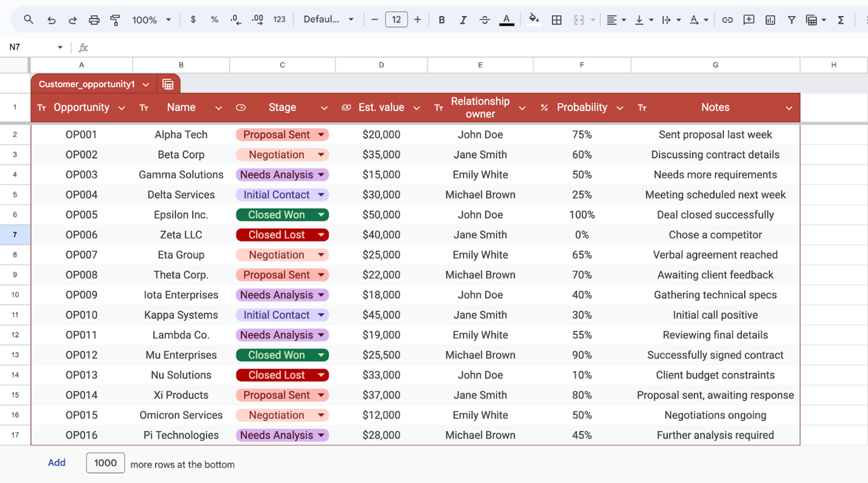Increase font size with plus button
Screen dimensions: 868x483
tap(417, 20)
